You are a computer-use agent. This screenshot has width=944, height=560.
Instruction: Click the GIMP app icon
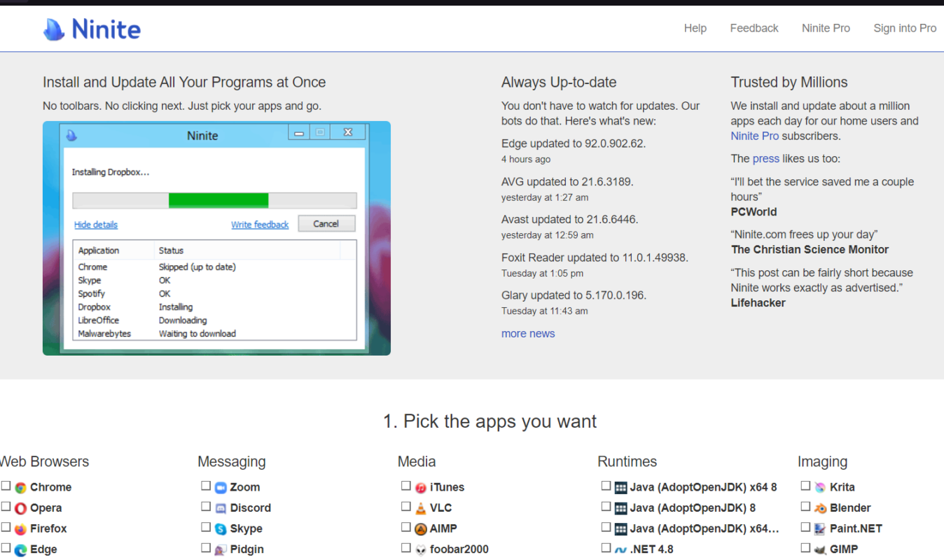(821, 550)
